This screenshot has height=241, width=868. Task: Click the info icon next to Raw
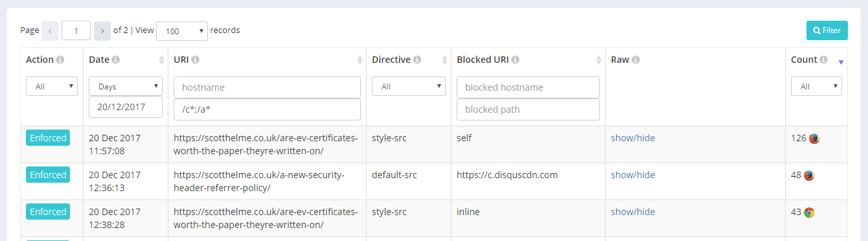tap(636, 60)
